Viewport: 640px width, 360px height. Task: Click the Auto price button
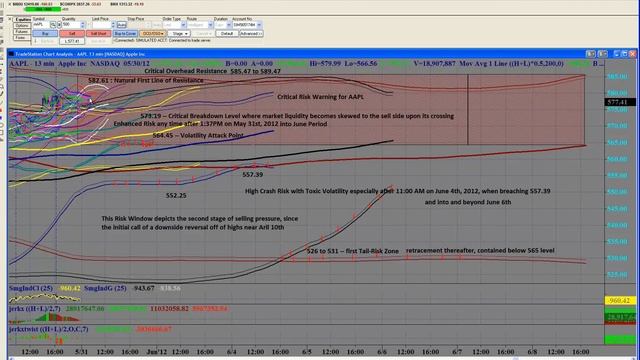pyautogui.click(x=122, y=25)
